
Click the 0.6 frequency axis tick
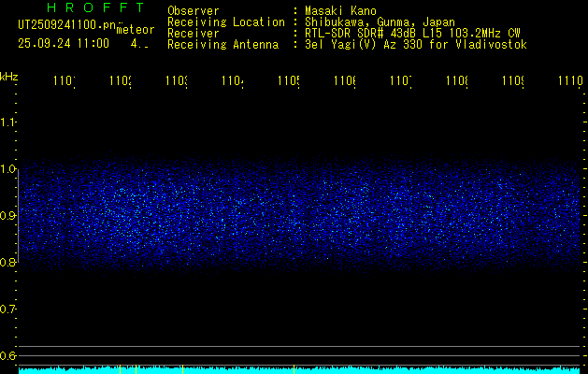tap(8, 356)
